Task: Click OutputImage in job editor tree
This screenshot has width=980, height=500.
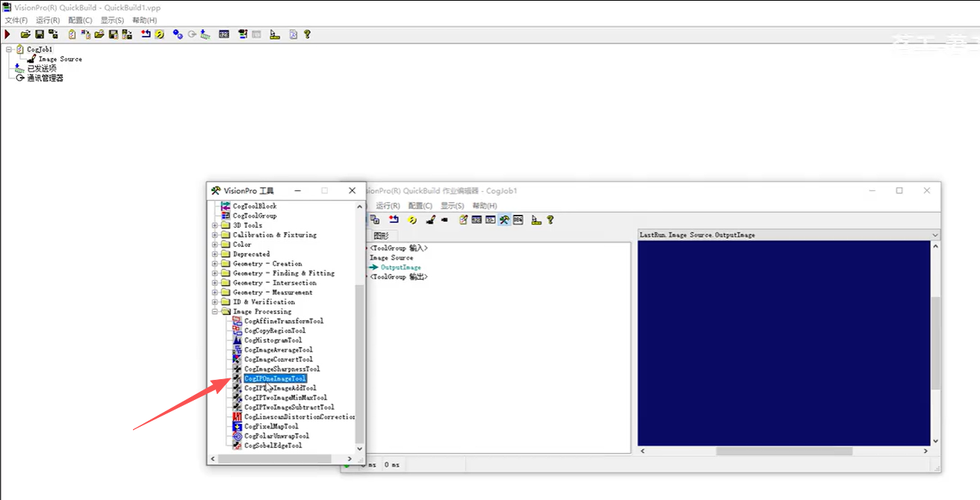Action: coord(401,267)
